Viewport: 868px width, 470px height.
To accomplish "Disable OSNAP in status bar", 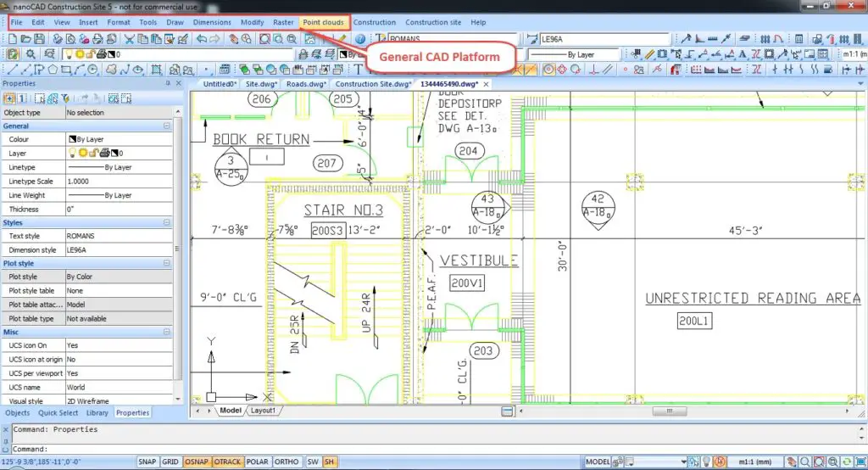I will [x=197, y=462].
